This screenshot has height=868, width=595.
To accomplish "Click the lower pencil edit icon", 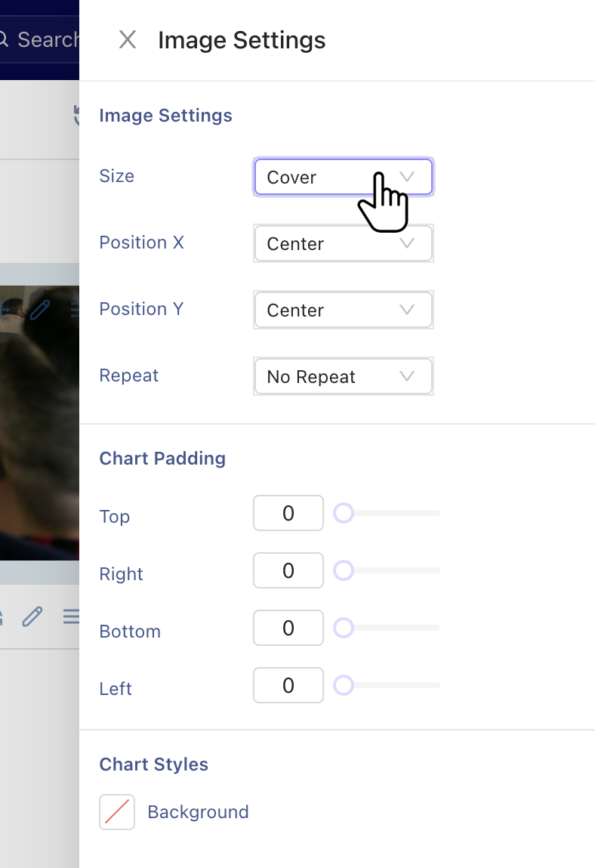I will click(32, 616).
